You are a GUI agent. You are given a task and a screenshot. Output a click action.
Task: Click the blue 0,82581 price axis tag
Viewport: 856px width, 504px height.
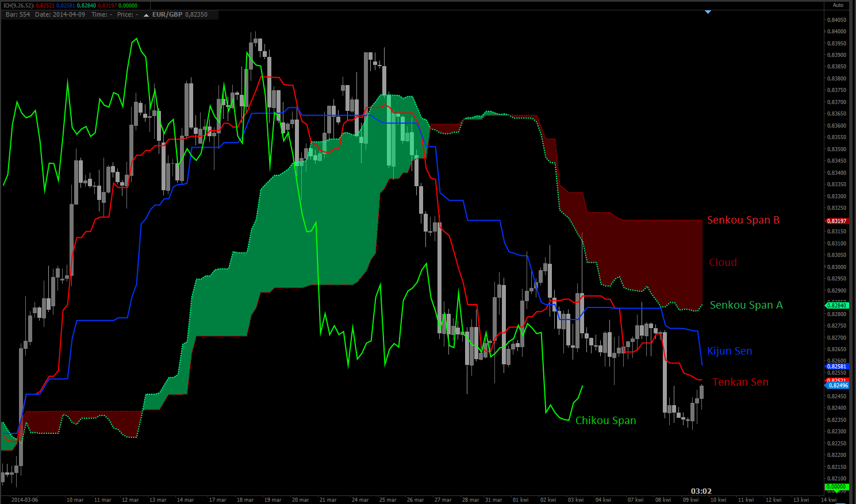click(x=836, y=367)
